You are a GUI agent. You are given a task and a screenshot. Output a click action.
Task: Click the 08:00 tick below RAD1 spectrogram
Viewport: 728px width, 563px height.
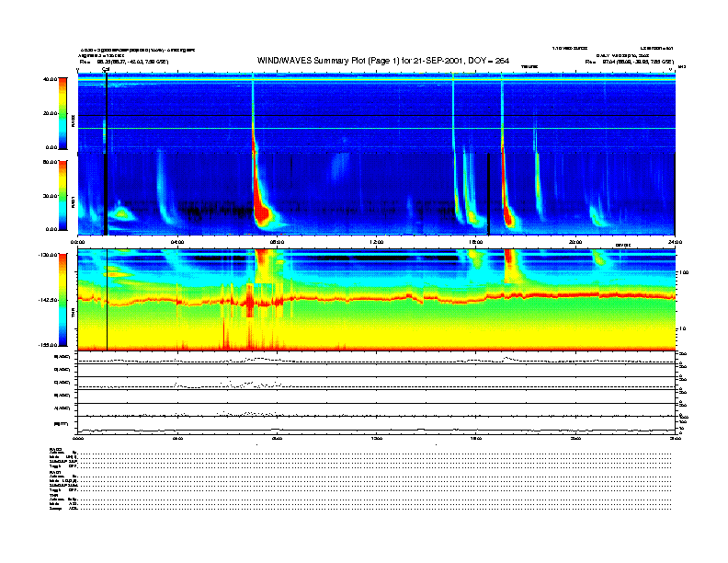pos(277,242)
